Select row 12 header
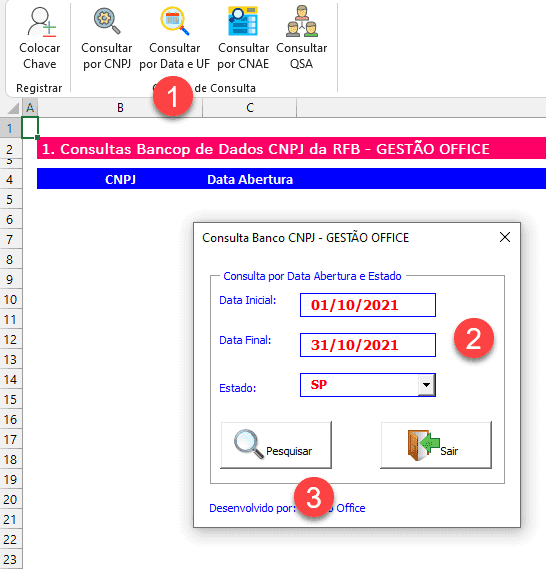Image resolution: width=546 pixels, height=569 pixels. point(10,339)
